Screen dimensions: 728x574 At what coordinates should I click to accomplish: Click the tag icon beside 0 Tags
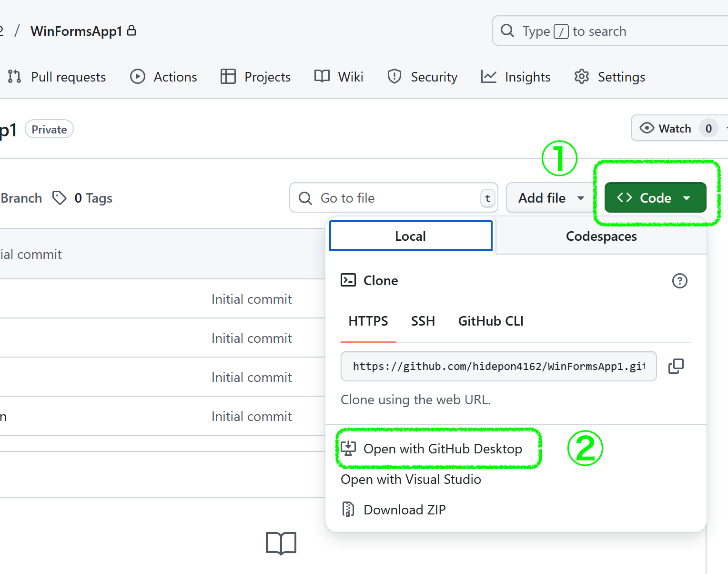[x=59, y=197]
